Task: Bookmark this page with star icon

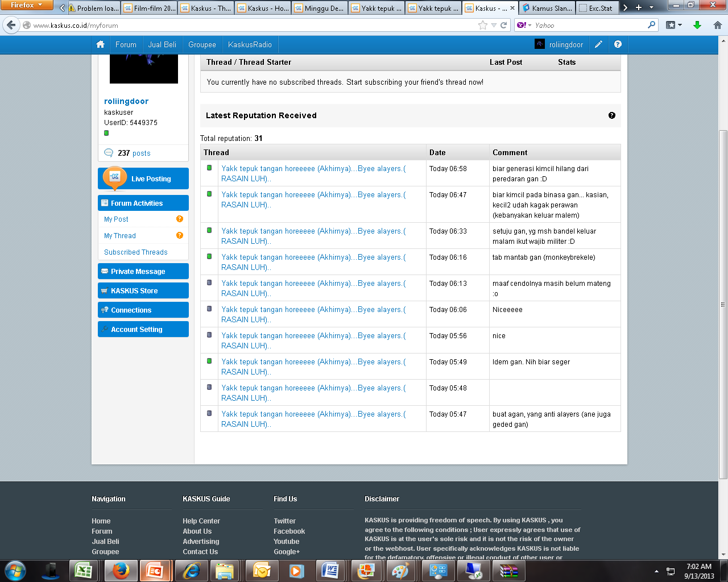Action: tap(483, 25)
